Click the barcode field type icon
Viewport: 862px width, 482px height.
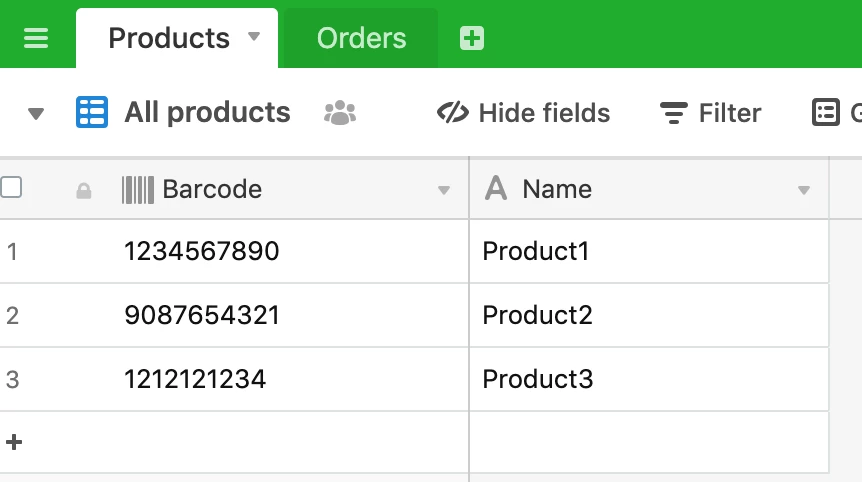[x=137, y=190]
